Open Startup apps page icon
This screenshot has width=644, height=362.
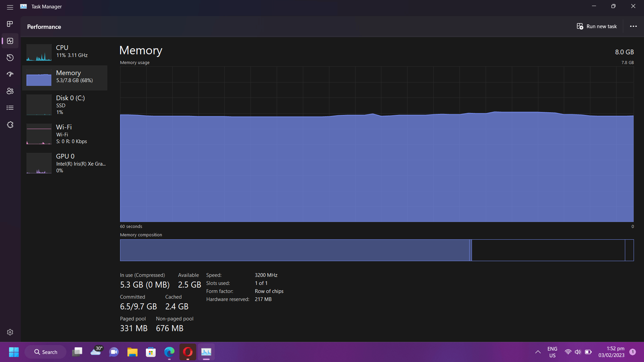(10, 74)
